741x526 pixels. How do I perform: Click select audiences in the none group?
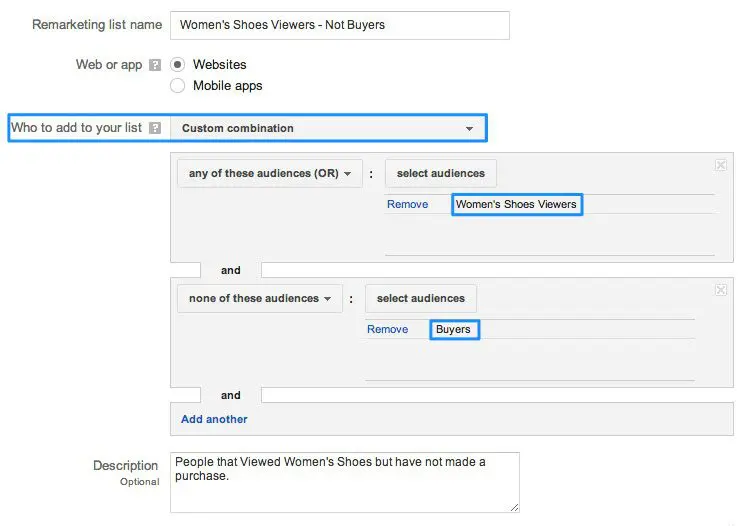(x=420, y=299)
